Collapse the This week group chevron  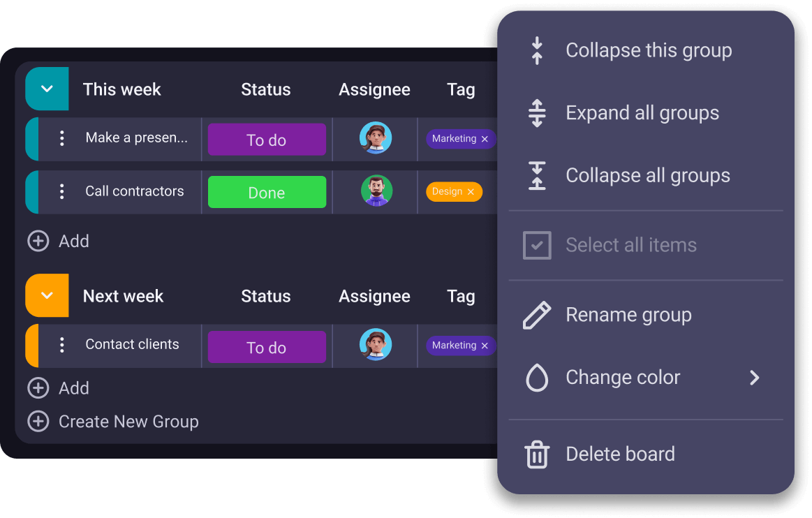point(47,89)
